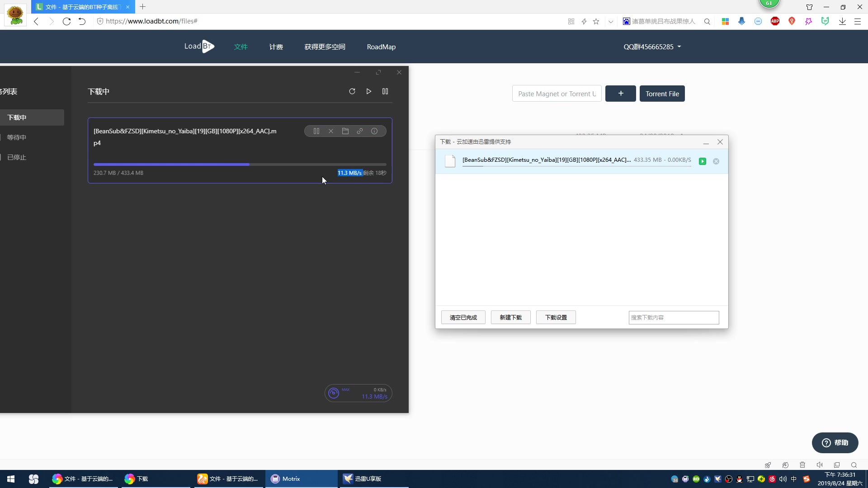The height and width of the screenshot is (488, 868).
Task: Switch to the 等待中 task list
Action: tap(17, 137)
